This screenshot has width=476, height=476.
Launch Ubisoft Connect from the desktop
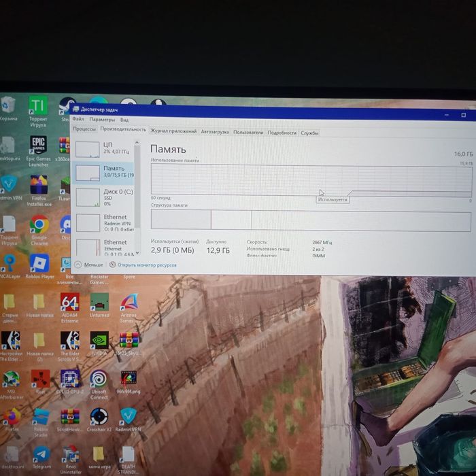click(99, 384)
